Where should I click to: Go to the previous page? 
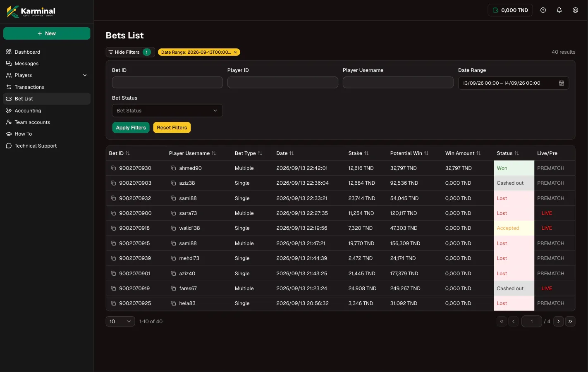pos(513,322)
